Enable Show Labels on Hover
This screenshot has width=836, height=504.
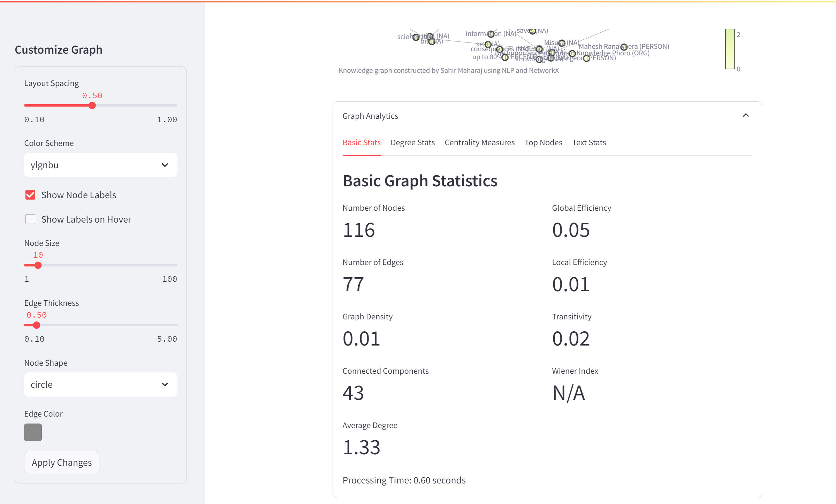[30, 219]
